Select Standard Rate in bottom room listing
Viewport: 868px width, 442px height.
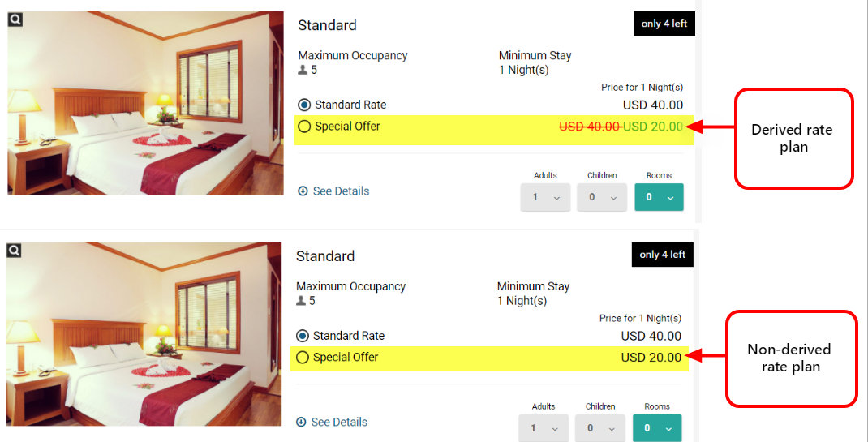coord(303,336)
